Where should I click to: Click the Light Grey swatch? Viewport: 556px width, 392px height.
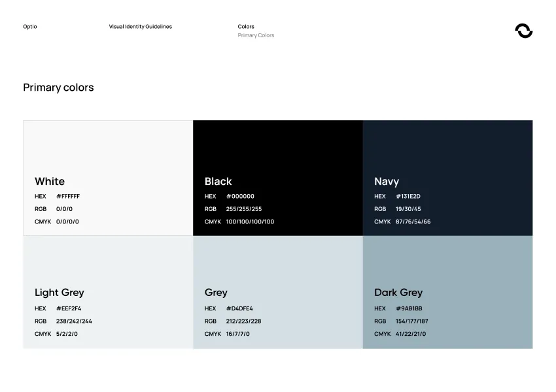(107, 261)
